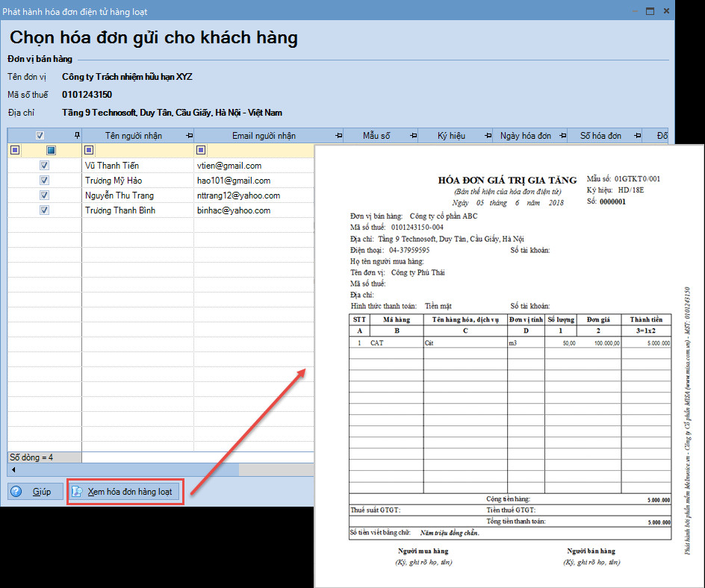
Task: Toggle the select-all checkbox in header
Action: (x=40, y=135)
